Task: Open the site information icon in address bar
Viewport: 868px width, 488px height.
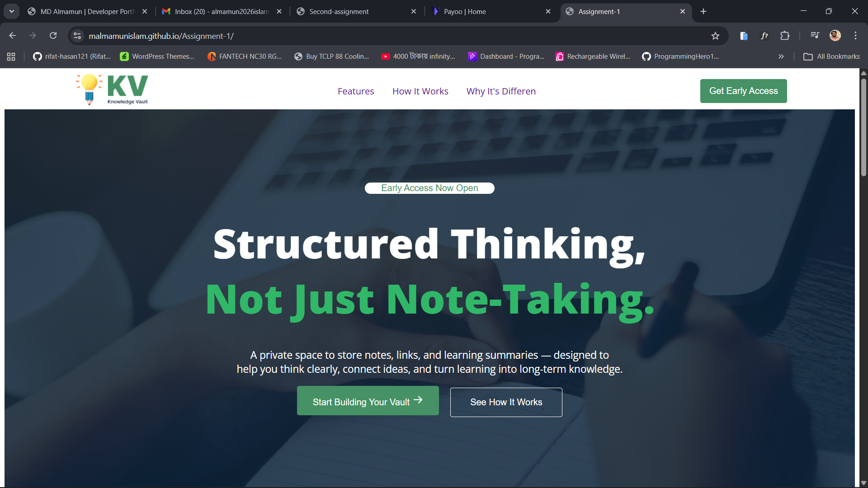Action: click(x=77, y=36)
